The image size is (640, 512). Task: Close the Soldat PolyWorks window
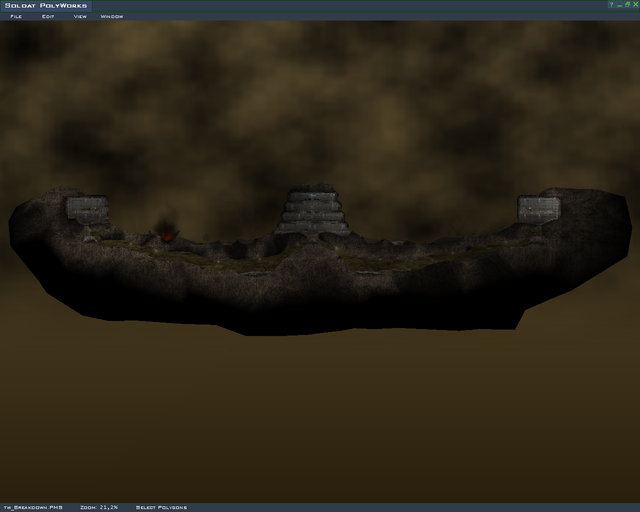pos(634,5)
